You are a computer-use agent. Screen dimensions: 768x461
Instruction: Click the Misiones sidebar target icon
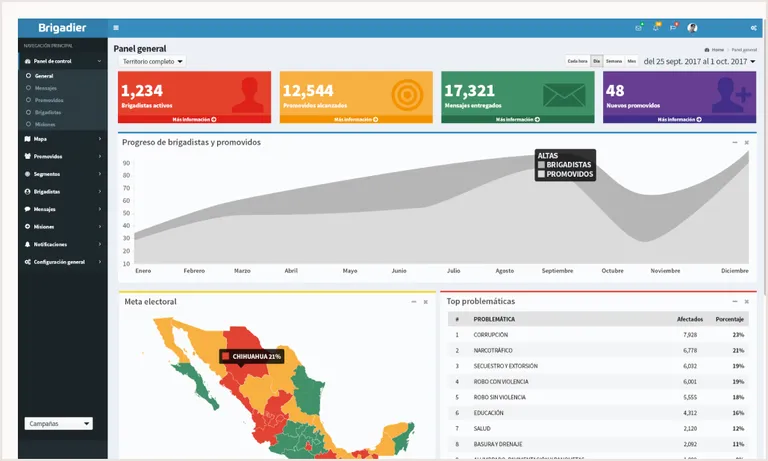point(27,227)
